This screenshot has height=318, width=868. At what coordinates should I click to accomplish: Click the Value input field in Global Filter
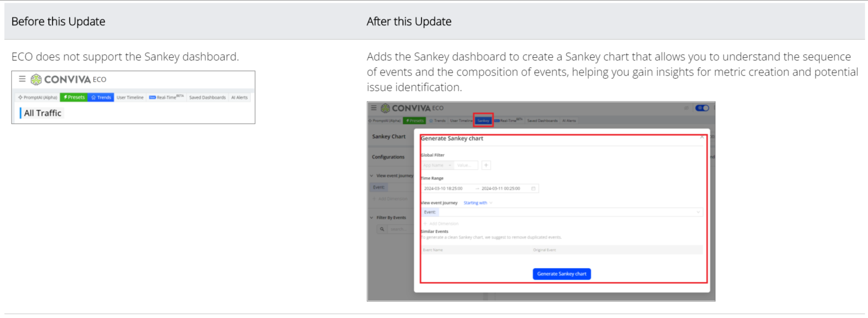click(465, 165)
